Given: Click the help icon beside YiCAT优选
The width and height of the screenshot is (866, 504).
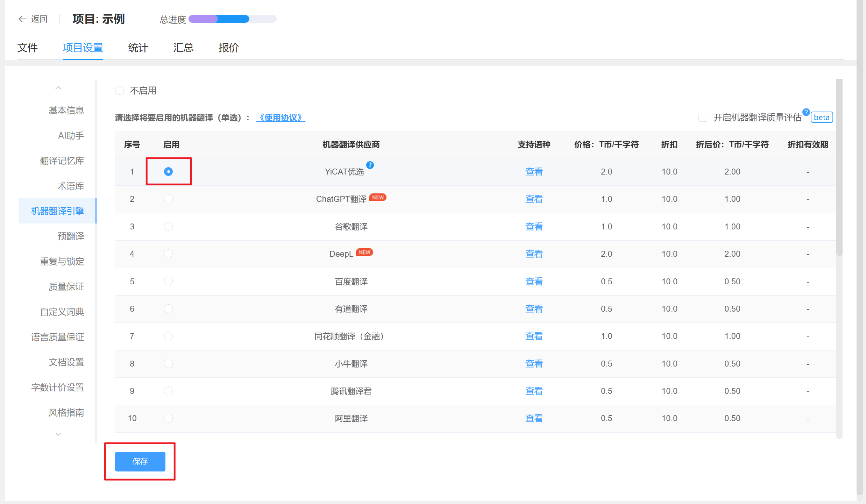Looking at the screenshot, I should coord(370,165).
